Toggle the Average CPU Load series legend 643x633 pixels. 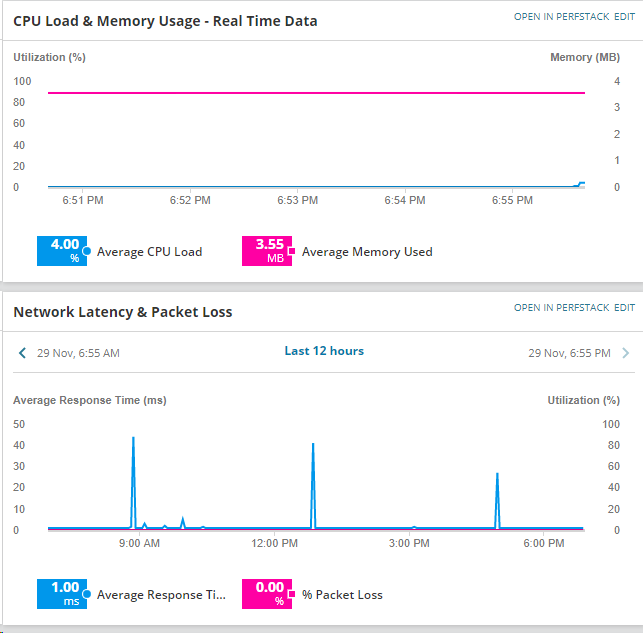pos(149,252)
